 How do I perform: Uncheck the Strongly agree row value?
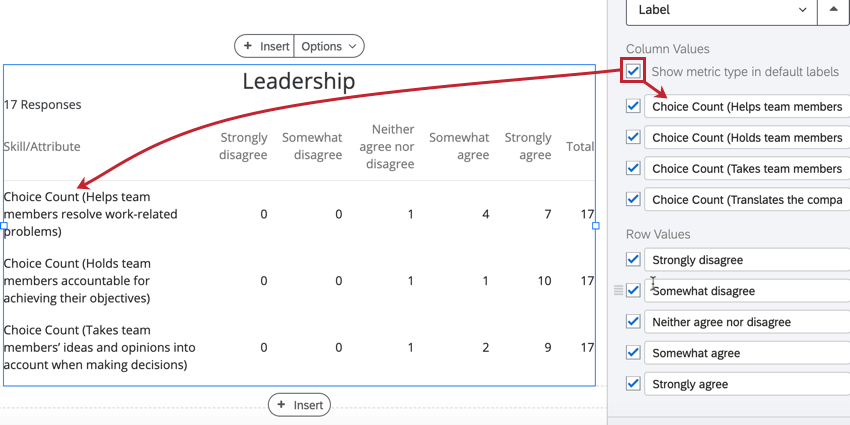point(633,383)
